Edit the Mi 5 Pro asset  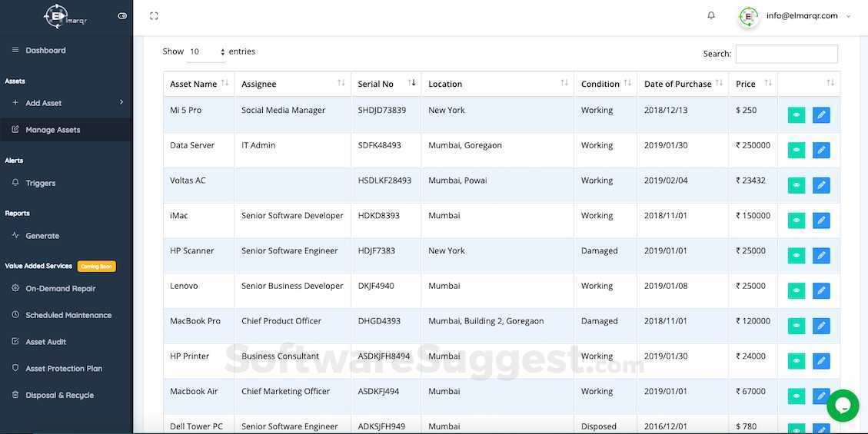(x=821, y=115)
